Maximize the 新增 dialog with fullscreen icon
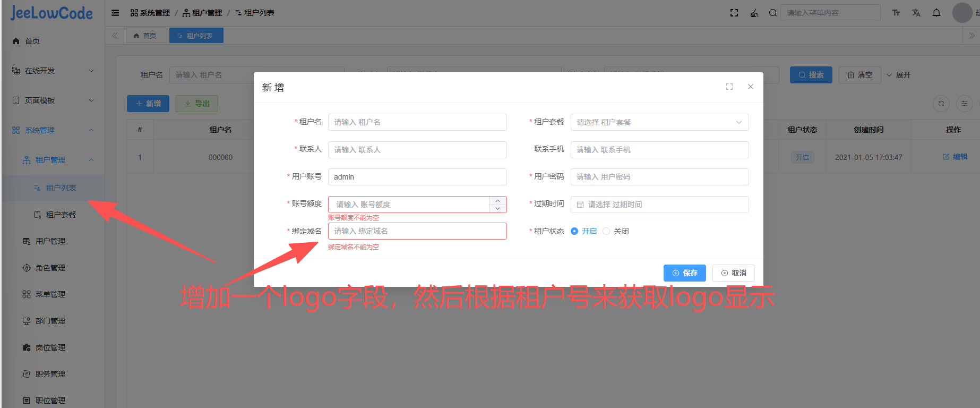 coord(729,87)
